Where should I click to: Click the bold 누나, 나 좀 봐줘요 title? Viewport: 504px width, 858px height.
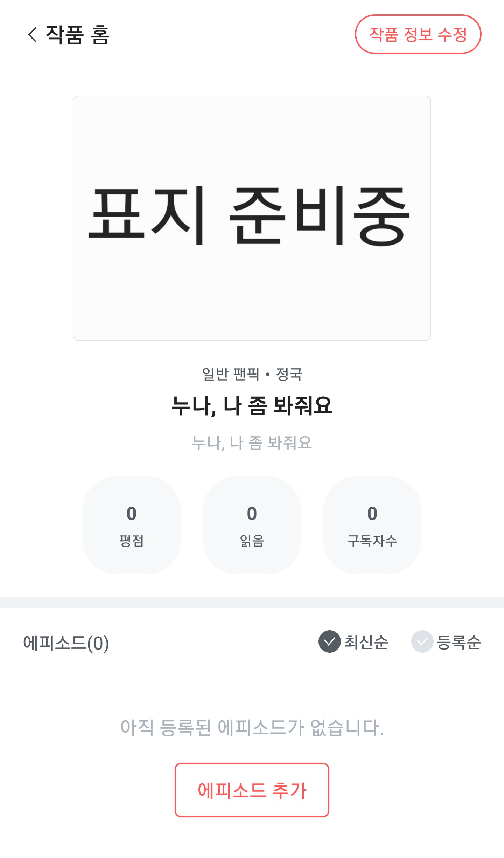[252, 406]
